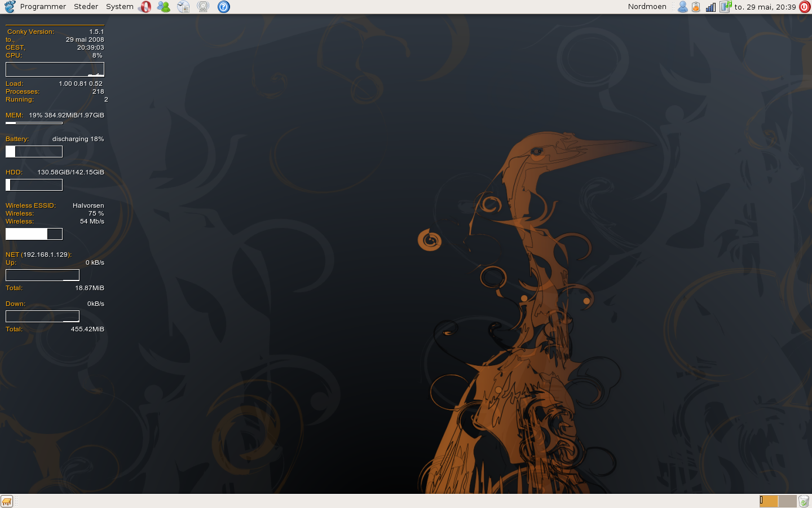Click the music note tray applet
The width and height of the screenshot is (812, 508).
click(x=725, y=7)
